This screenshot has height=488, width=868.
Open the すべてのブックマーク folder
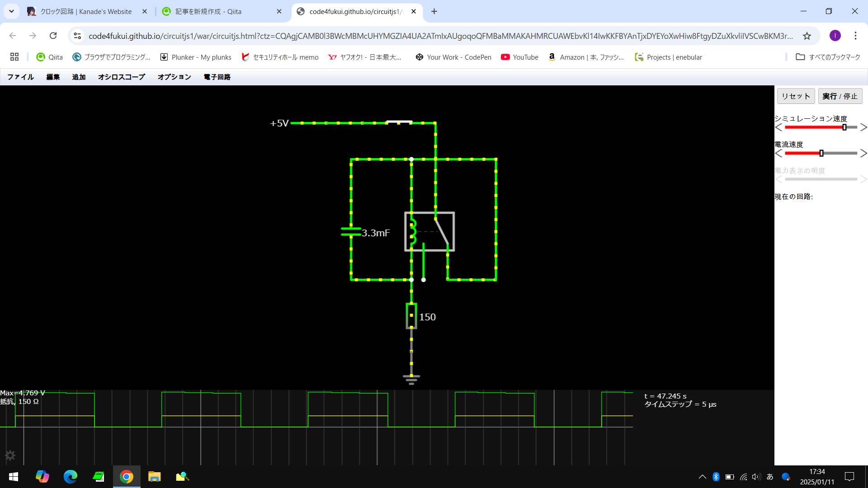[828, 57]
